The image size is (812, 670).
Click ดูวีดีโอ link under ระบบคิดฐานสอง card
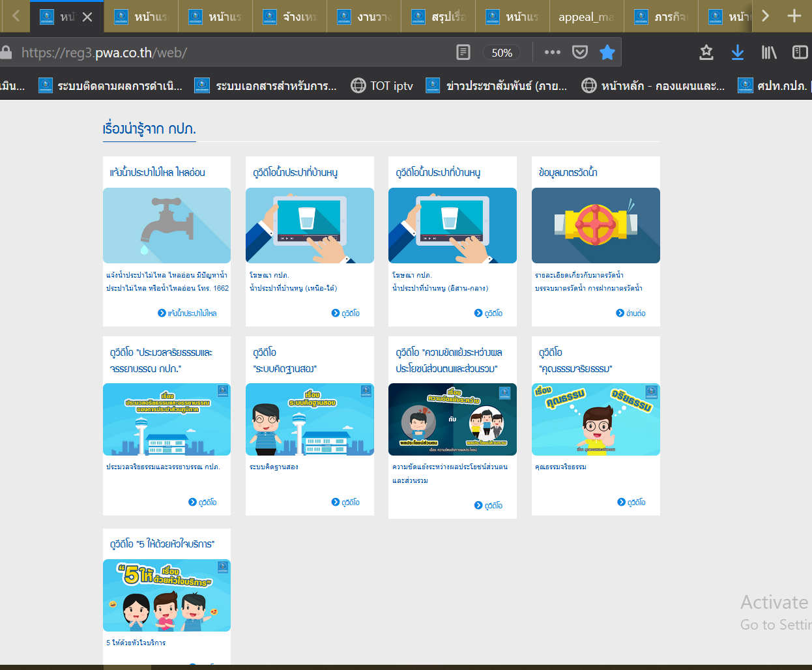point(345,502)
